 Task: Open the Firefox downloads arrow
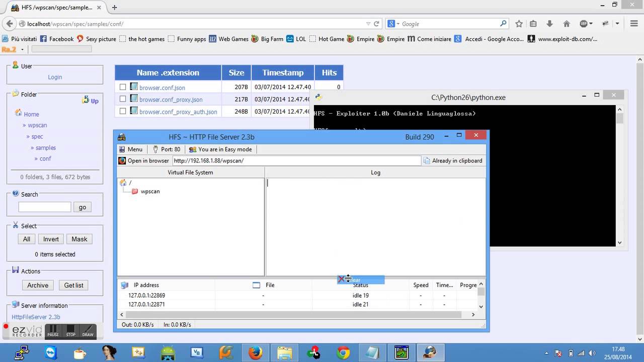click(x=549, y=24)
